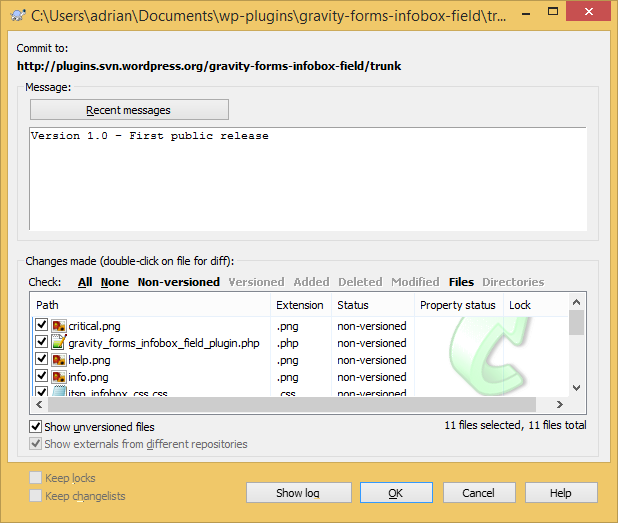
Task: Click the help.png file icon
Action: click(x=59, y=360)
